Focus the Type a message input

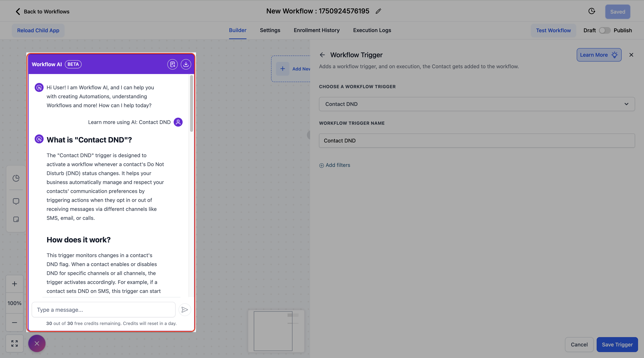103,310
